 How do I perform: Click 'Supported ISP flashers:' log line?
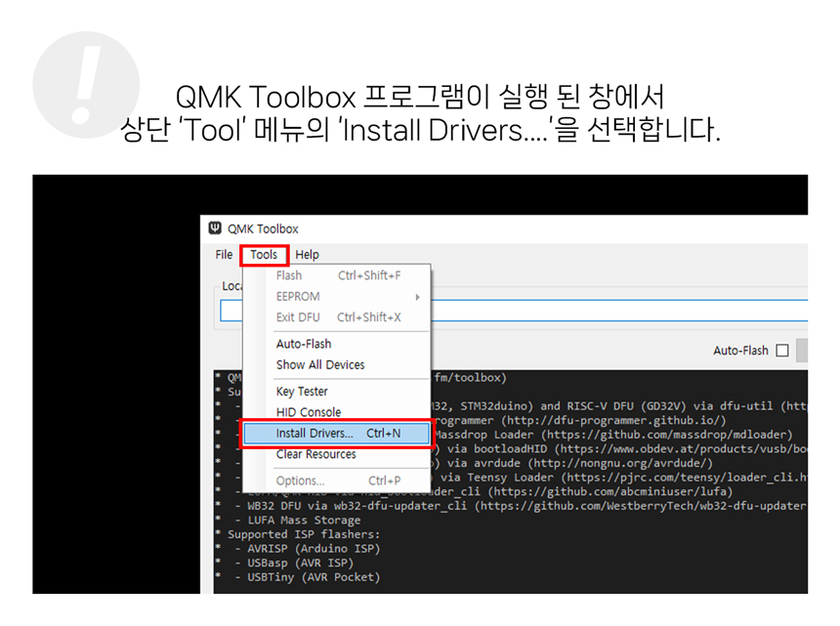coord(304,534)
